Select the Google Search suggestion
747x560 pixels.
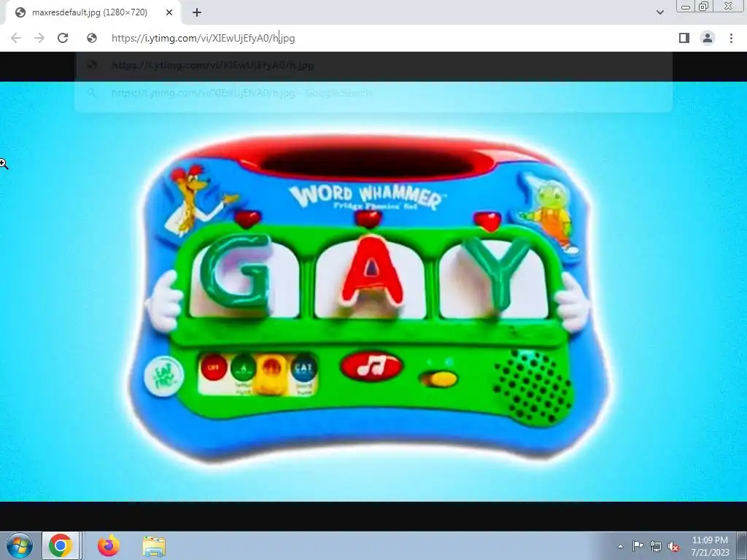coord(373,93)
